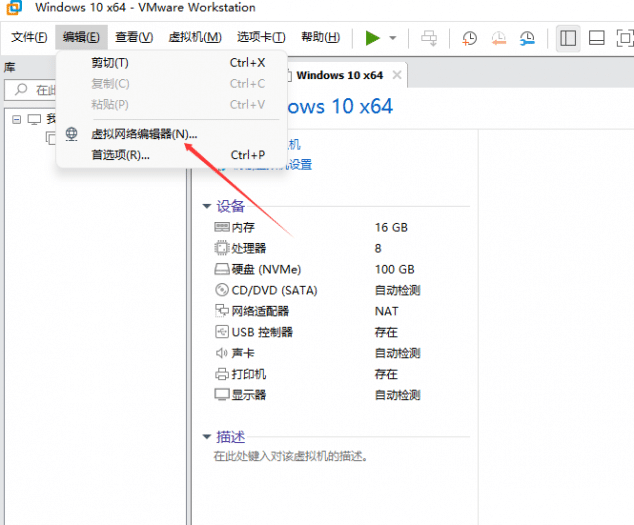Collapse the 设备 section
Viewport: 634px width, 525px height.
(x=207, y=206)
